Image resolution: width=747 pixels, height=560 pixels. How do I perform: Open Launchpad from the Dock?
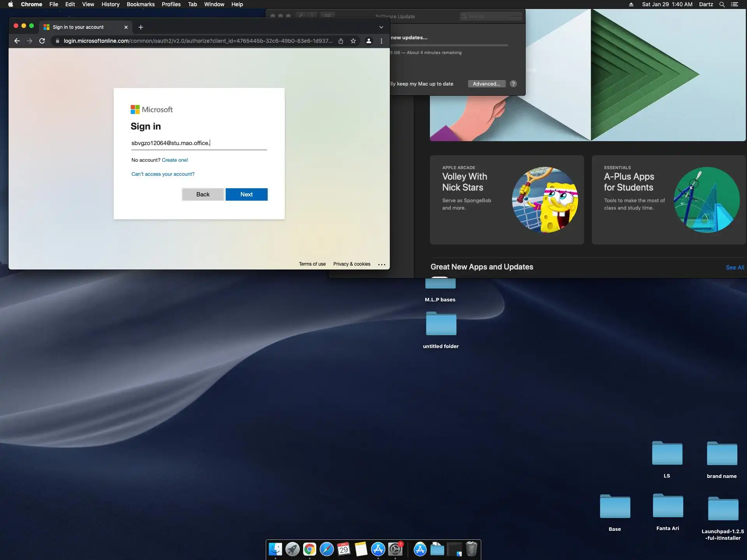(x=293, y=549)
